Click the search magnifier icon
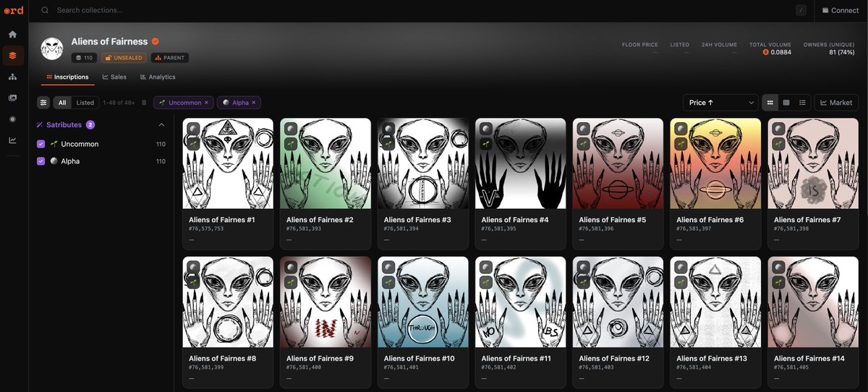This screenshot has height=392, width=868. click(45, 10)
